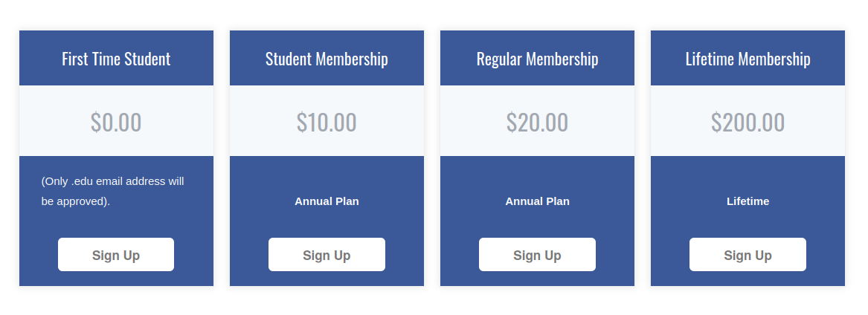The height and width of the screenshot is (315, 868).
Task: Click the $200.00 price label
Action: [x=748, y=122]
